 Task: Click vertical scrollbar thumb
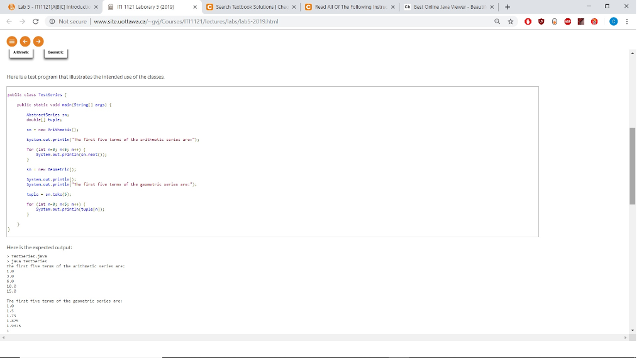632,166
